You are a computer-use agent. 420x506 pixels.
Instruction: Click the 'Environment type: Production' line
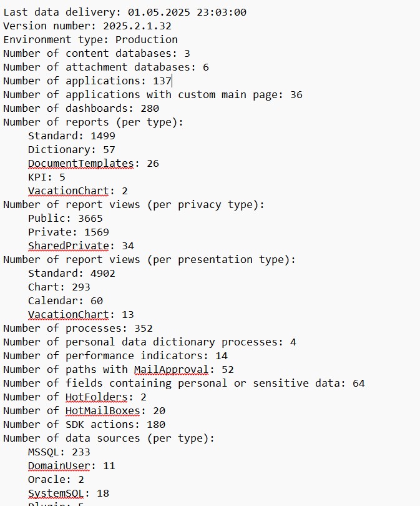coord(90,40)
